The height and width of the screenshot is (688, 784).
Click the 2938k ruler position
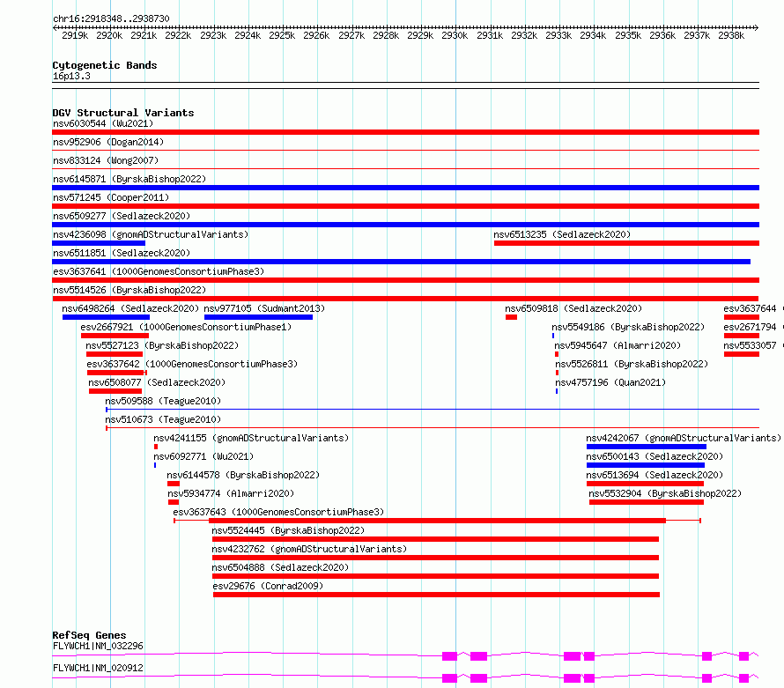731,35
